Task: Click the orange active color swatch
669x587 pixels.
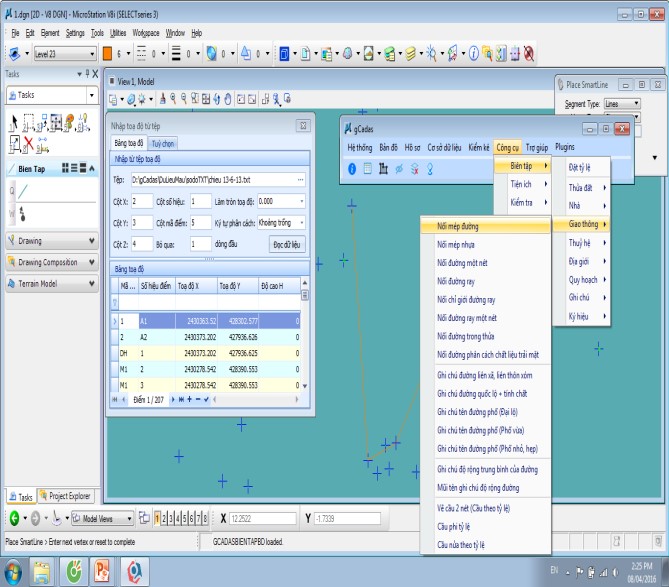Action: (107, 53)
